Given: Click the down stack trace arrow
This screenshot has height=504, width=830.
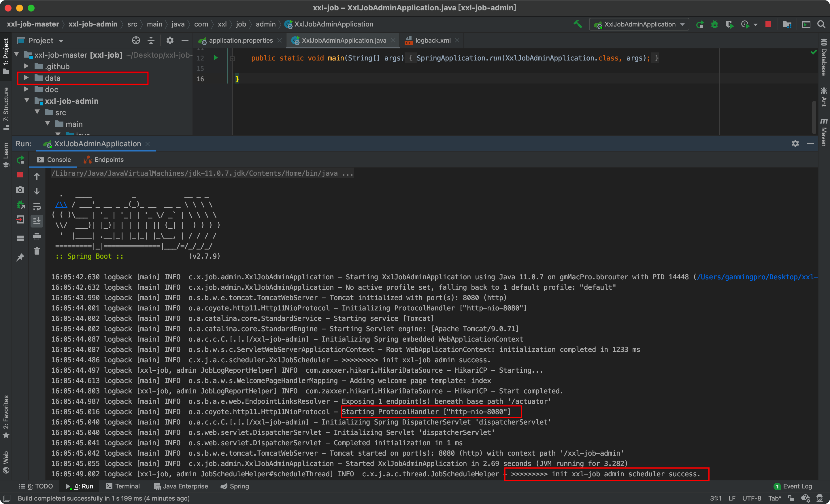Looking at the screenshot, I should click(37, 191).
